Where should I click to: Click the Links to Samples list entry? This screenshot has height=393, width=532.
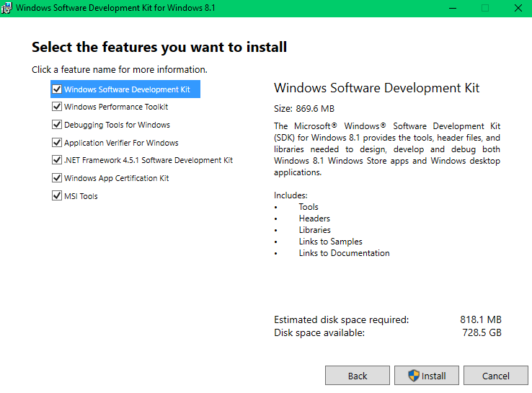[330, 242]
